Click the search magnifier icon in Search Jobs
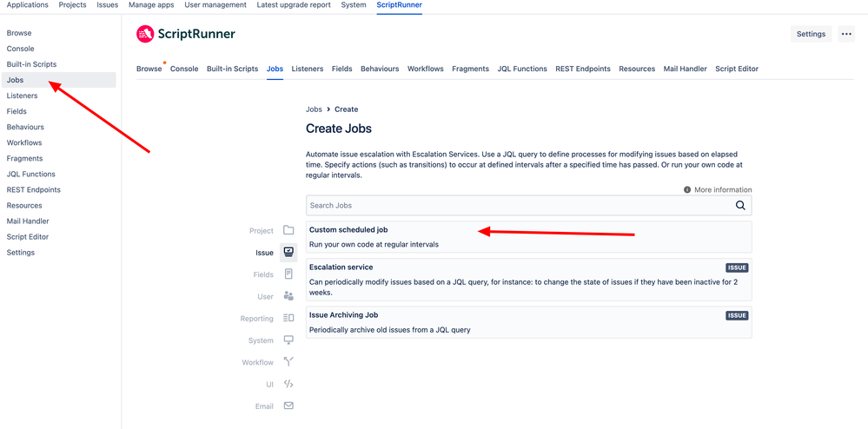 pos(740,205)
